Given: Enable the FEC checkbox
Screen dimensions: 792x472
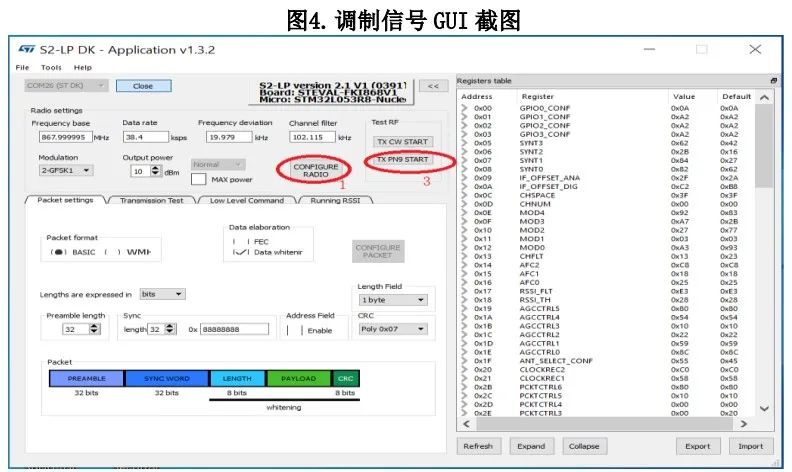Looking at the screenshot, I should 241,242.
